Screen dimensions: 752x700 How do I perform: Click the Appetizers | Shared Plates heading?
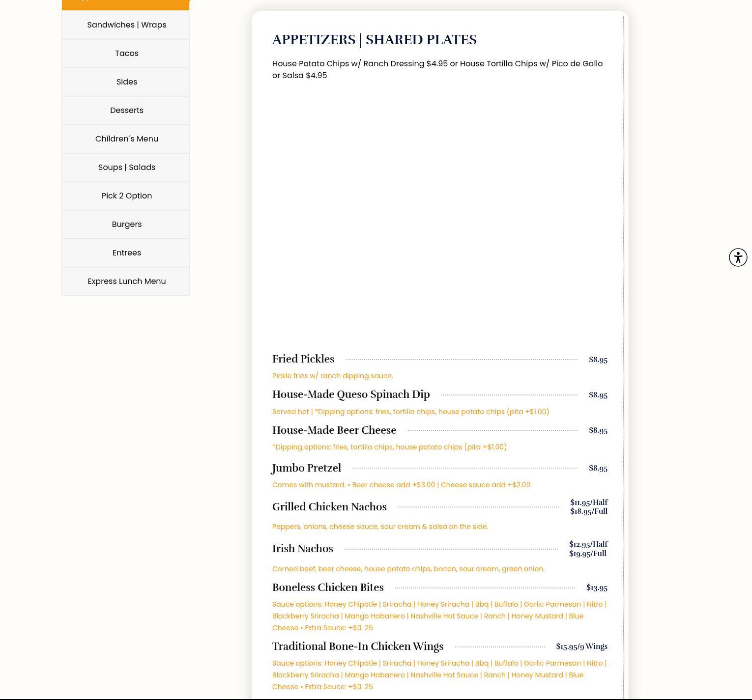click(x=374, y=40)
